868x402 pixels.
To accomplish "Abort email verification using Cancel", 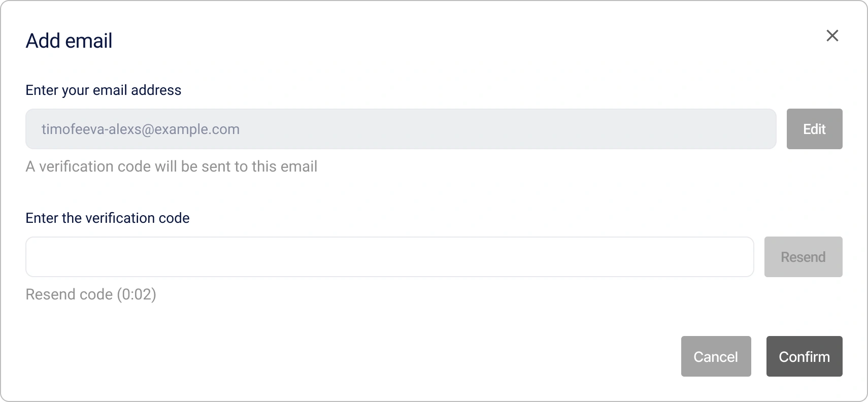I will coord(716,356).
